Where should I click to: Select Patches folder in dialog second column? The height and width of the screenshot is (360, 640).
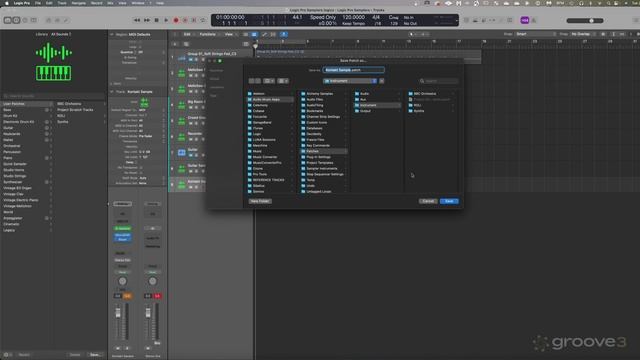click(324, 151)
